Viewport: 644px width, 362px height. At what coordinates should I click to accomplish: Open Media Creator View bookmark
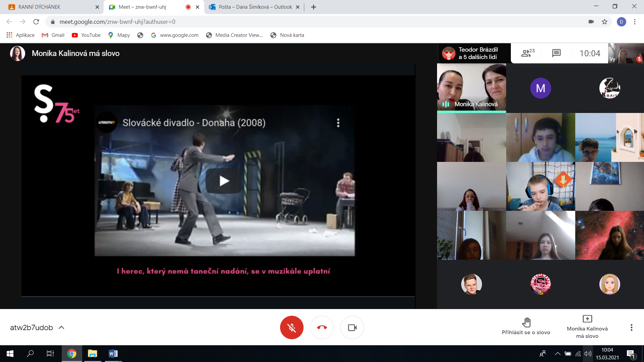tap(234, 35)
